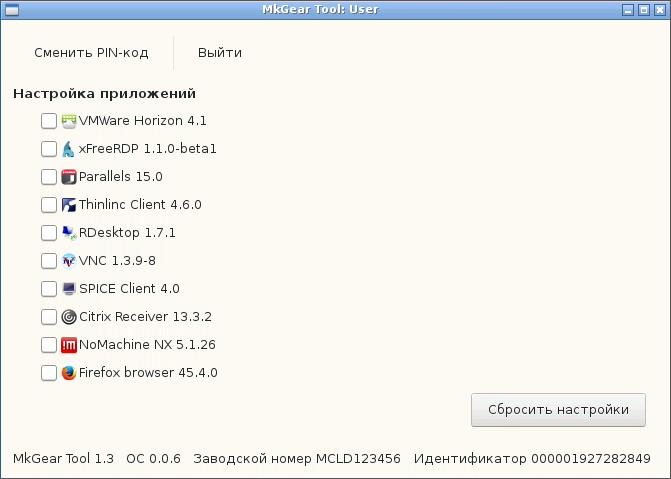Click the SPICE Client 4.0 label
Screen dimensions: 671x479
(129, 289)
